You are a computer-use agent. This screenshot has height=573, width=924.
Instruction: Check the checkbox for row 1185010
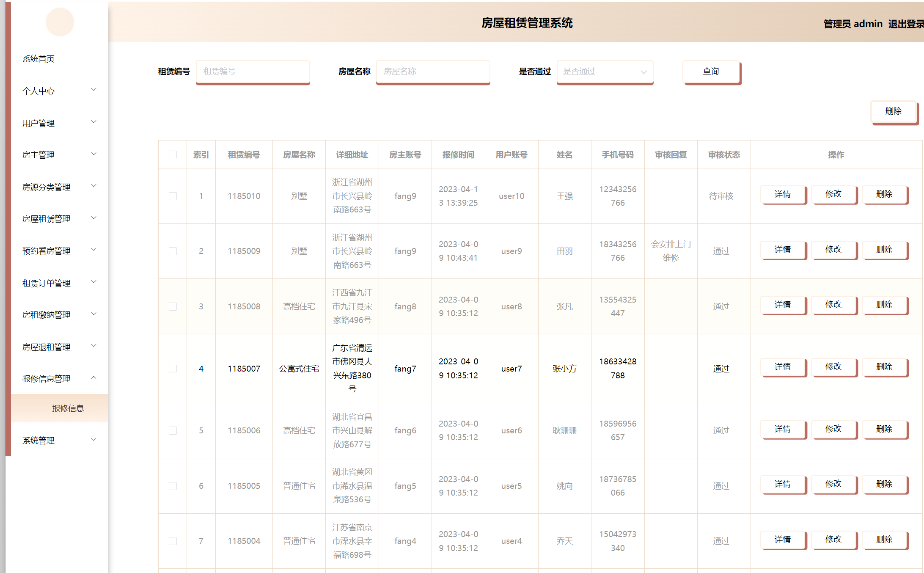[x=173, y=196]
